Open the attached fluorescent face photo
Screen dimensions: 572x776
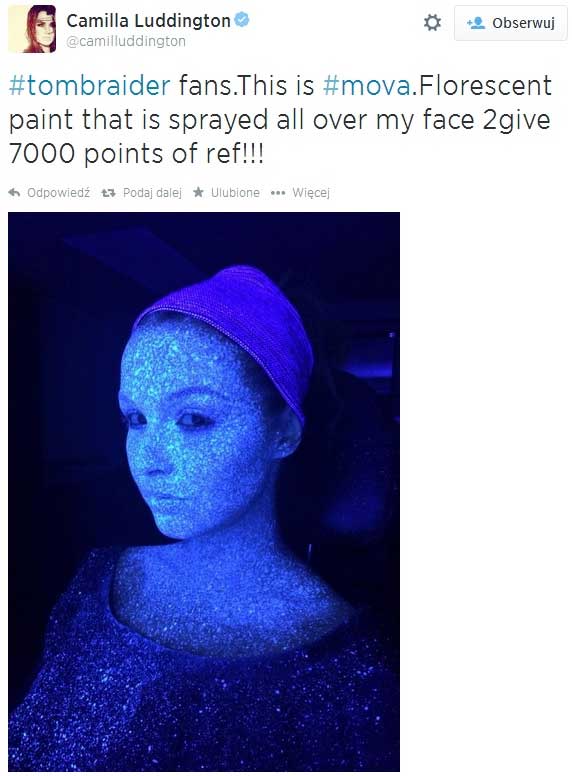(204, 491)
